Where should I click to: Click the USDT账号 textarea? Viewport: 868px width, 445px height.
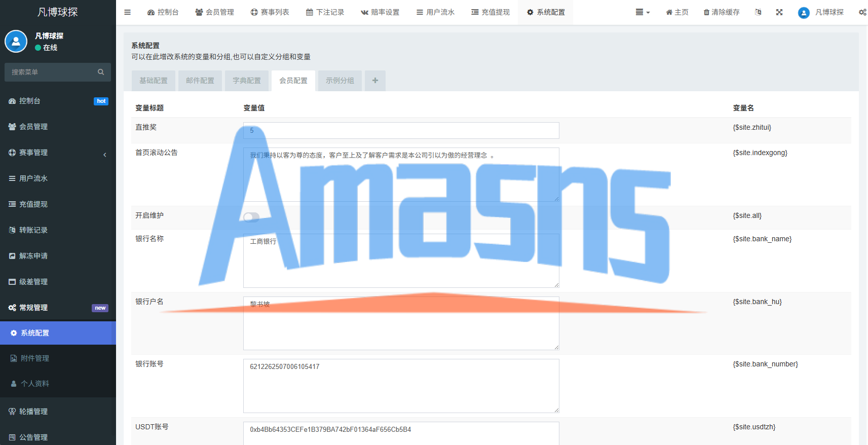pos(401,433)
